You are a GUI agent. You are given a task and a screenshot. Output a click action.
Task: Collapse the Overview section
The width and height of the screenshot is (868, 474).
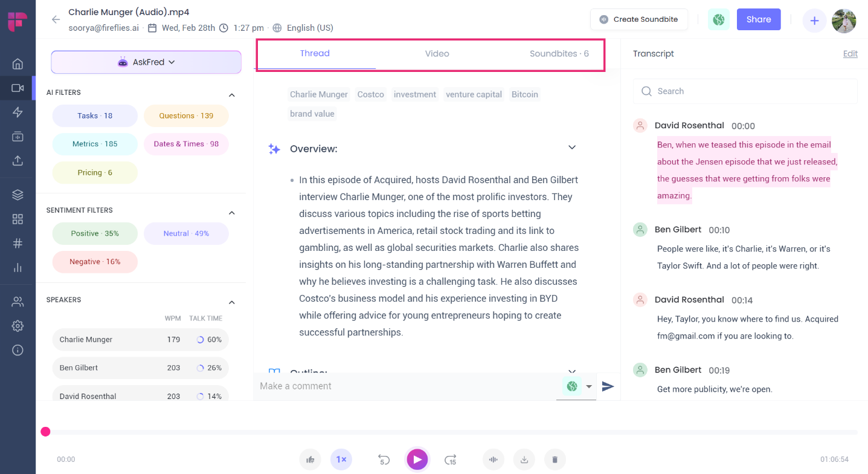(571, 147)
